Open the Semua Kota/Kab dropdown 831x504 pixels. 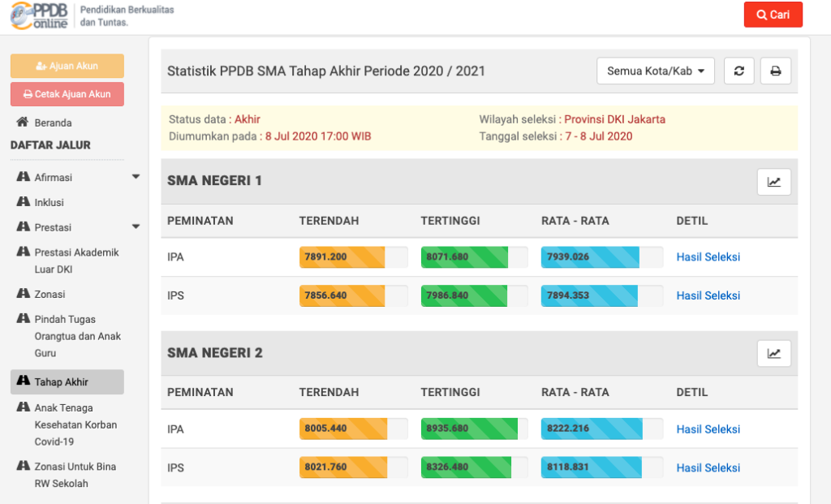click(x=656, y=71)
